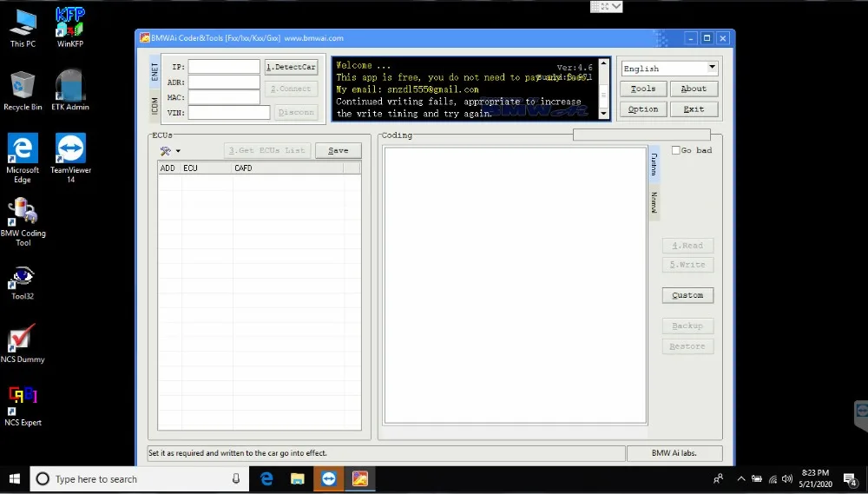This screenshot has width=868, height=494.
Task: Switch to the ICOM tab
Action: [x=155, y=106]
